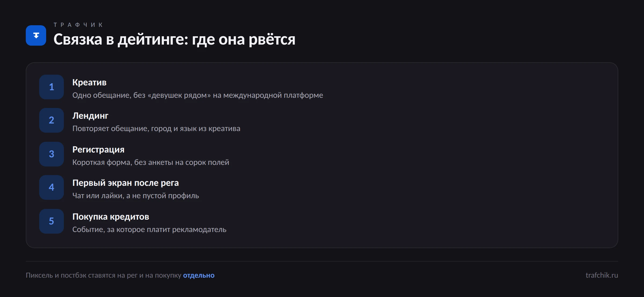Select the Лендинг step title
Image resolution: width=644 pixels, height=297 pixels.
(x=90, y=116)
